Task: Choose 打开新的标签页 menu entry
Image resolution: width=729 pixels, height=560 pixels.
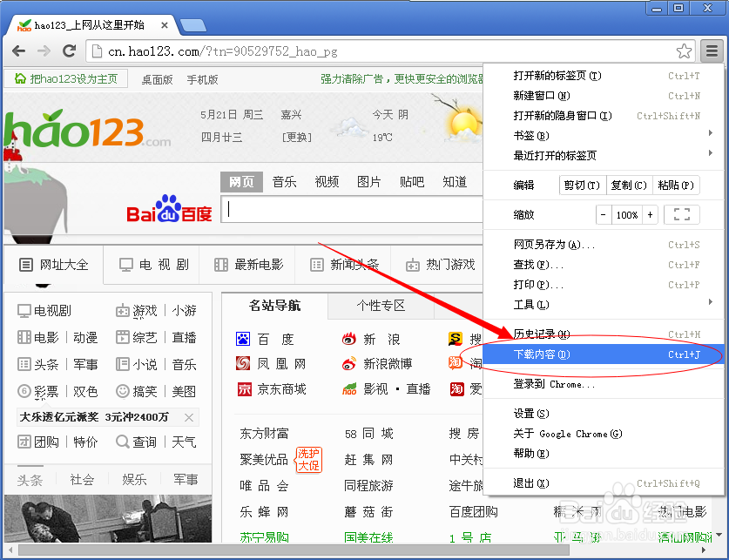Action: pos(603,75)
